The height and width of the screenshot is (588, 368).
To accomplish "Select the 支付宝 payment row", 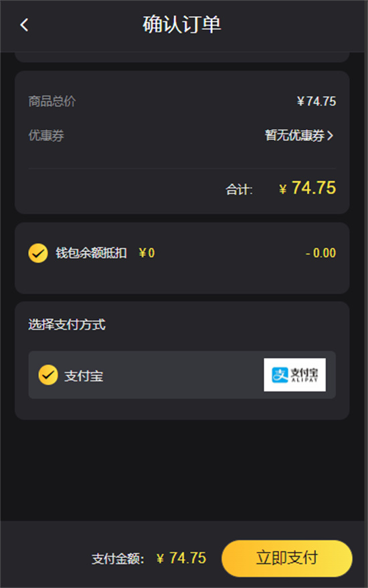I will tap(182, 375).
